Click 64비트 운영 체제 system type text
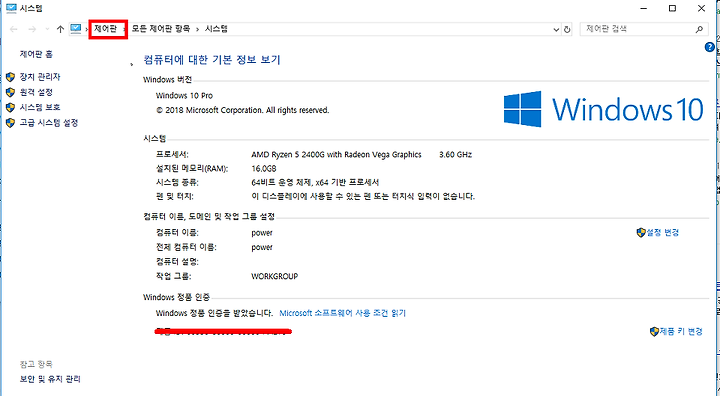The height and width of the screenshot is (396, 720). pyautogui.click(x=315, y=182)
